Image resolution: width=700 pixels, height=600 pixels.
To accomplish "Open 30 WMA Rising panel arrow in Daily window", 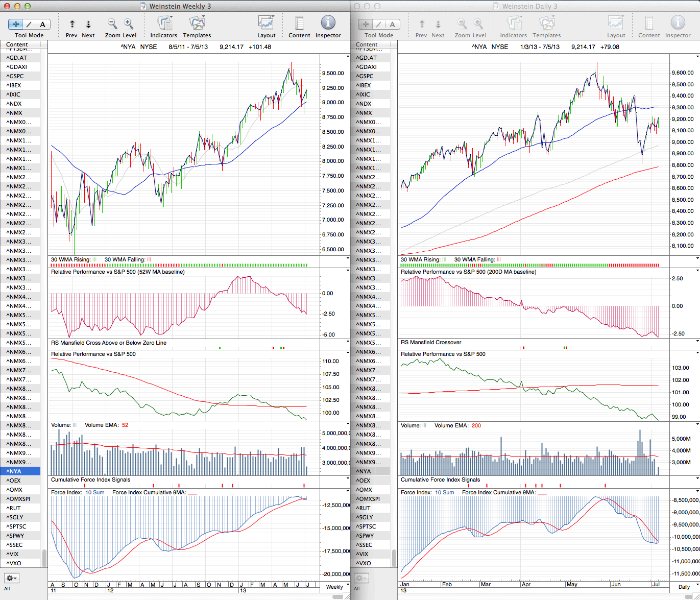I will [697, 258].
